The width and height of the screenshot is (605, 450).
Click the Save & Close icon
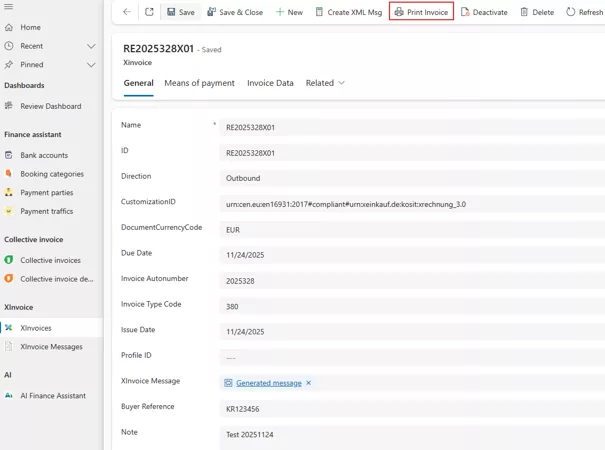(x=211, y=12)
